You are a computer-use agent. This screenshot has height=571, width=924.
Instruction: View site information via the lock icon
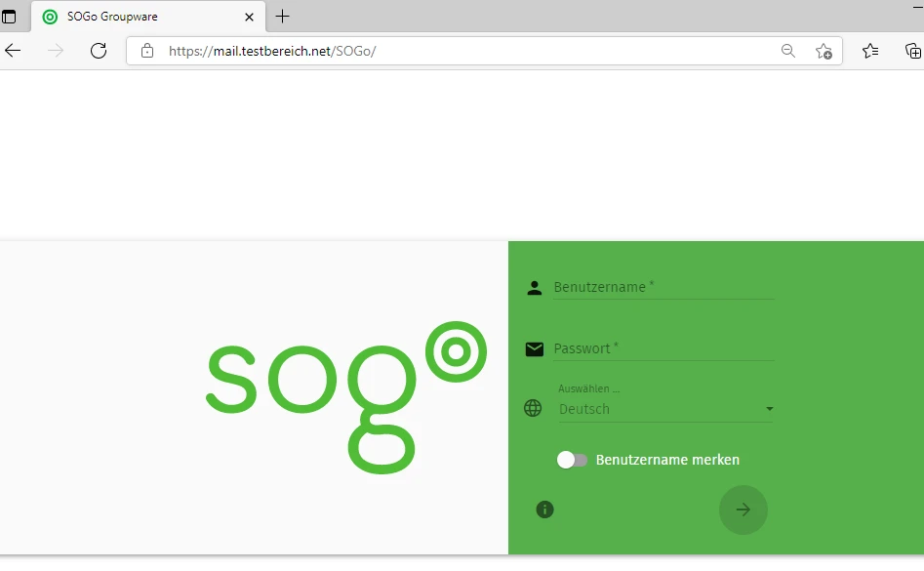pyautogui.click(x=147, y=51)
